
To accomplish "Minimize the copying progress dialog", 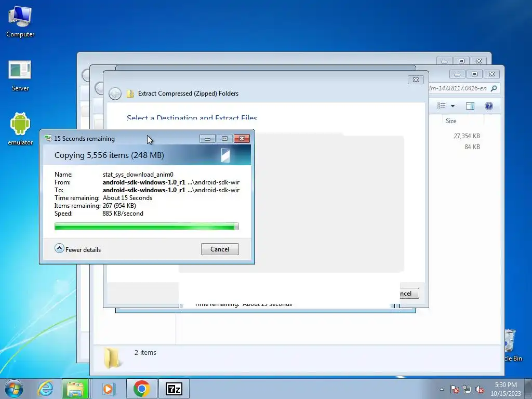I will click(208, 138).
